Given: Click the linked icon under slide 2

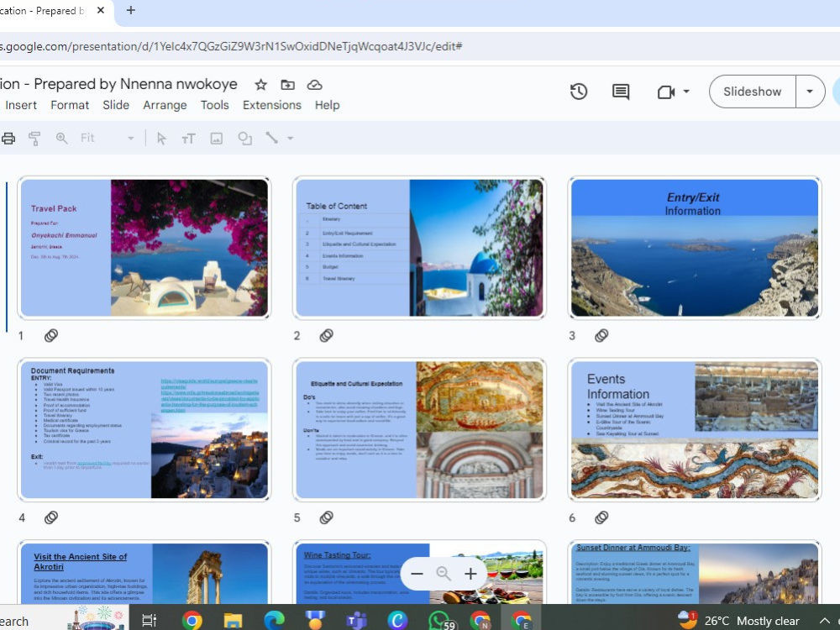Looking at the screenshot, I should point(326,335).
